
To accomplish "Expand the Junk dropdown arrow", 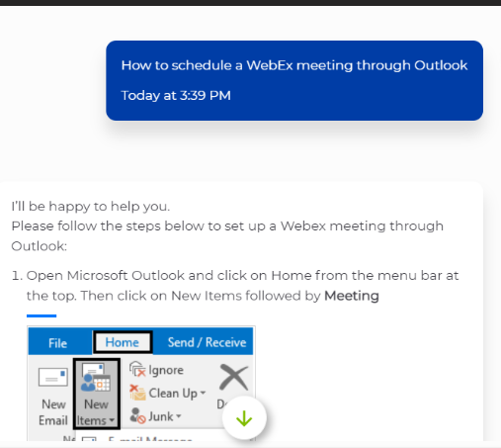I will 179,416.
